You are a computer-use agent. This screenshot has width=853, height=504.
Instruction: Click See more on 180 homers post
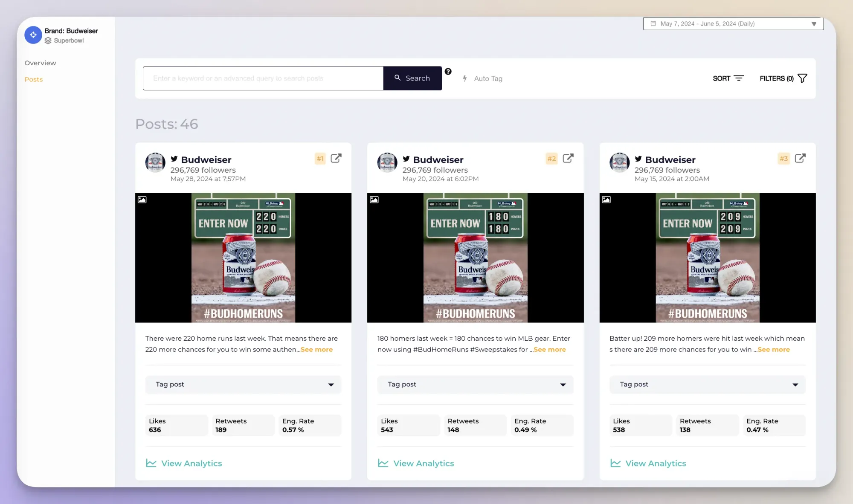point(550,350)
